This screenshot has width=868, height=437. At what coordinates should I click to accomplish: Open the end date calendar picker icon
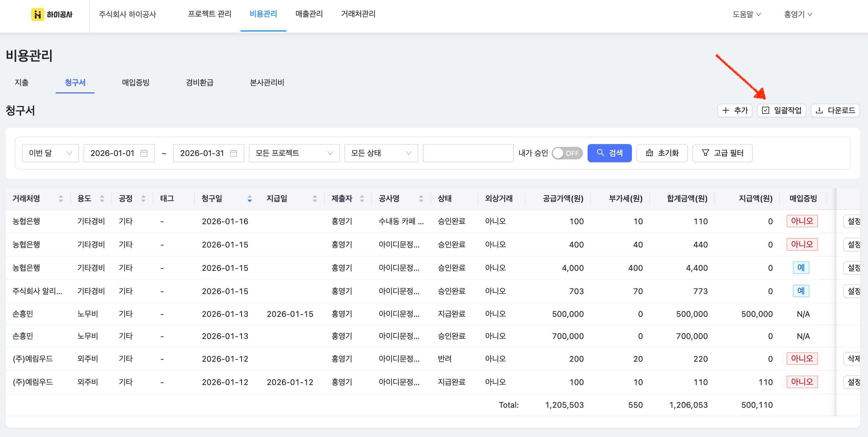coord(233,153)
